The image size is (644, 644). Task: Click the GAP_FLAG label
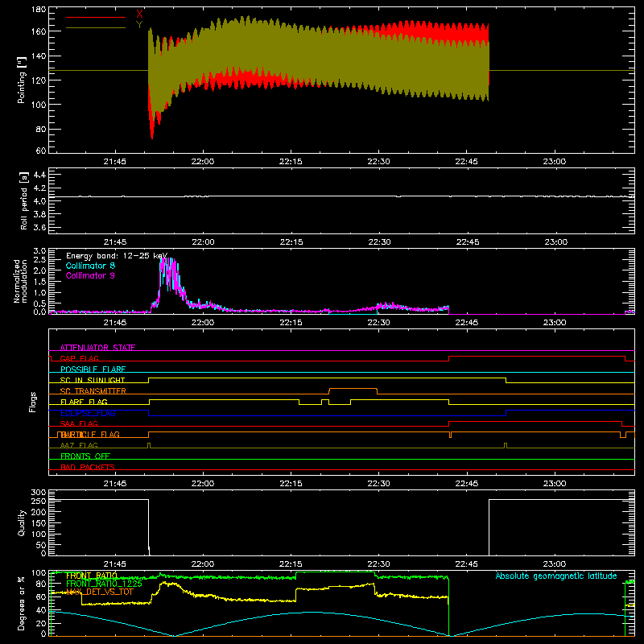pos(79,358)
